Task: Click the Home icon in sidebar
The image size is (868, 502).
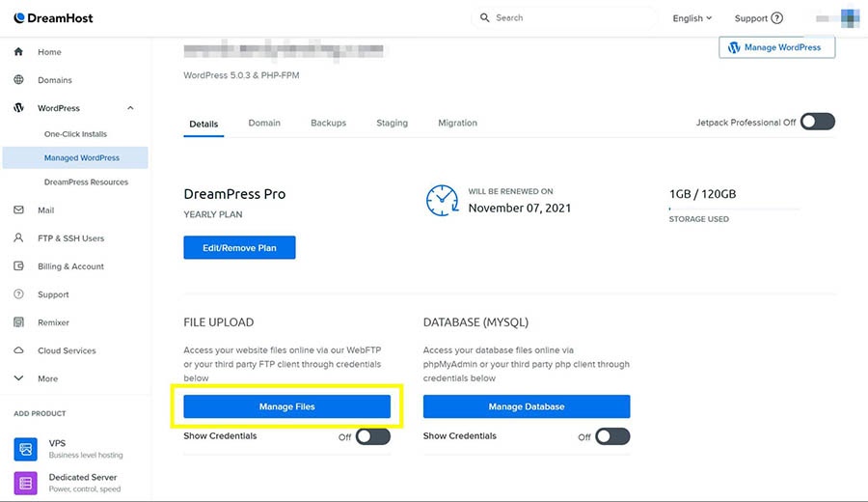Action: point(18,52)
